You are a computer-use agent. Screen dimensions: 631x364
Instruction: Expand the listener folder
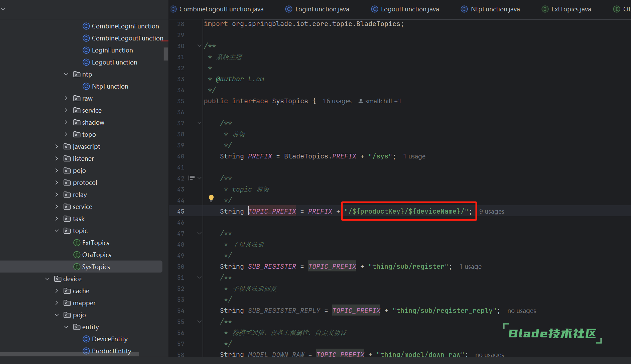click(57, 158)
